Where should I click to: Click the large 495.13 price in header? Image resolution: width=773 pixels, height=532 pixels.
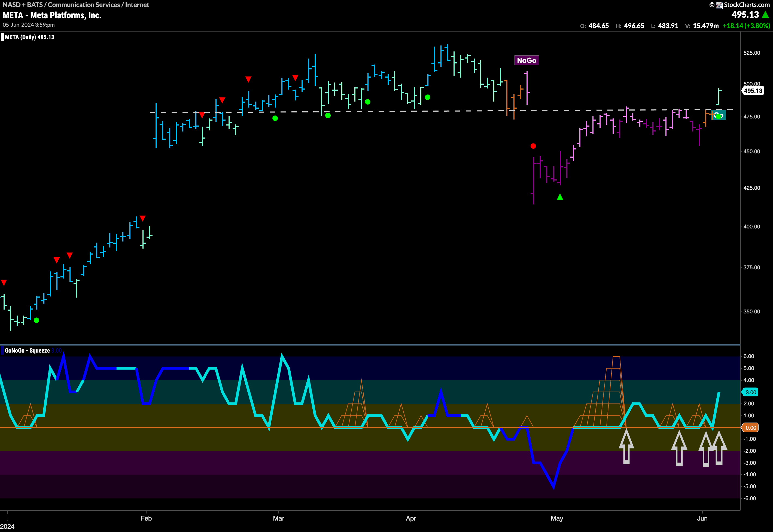click(745, 15)
